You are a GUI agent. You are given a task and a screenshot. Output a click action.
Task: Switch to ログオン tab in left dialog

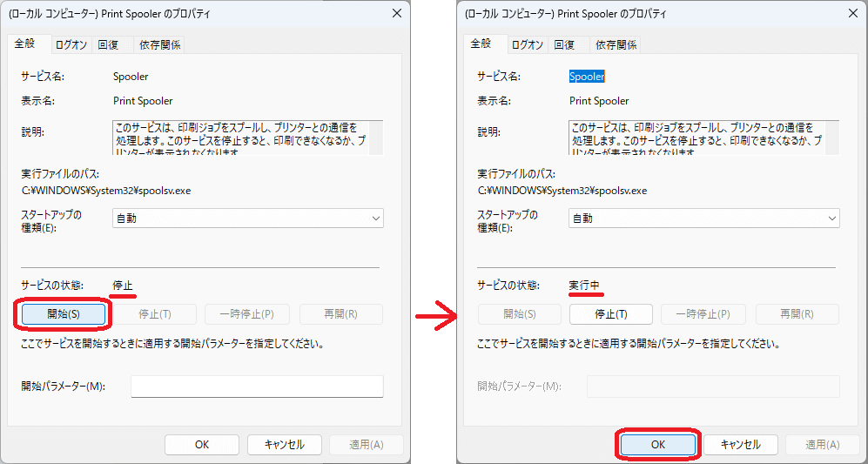tap(72, 44)
